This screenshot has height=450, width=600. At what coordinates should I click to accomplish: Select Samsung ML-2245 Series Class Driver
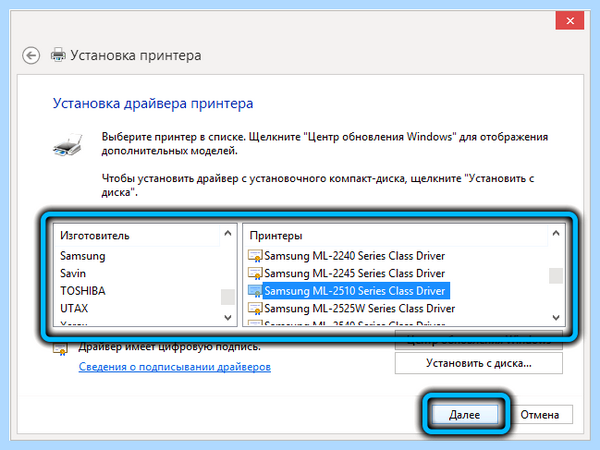click(355, 273)
